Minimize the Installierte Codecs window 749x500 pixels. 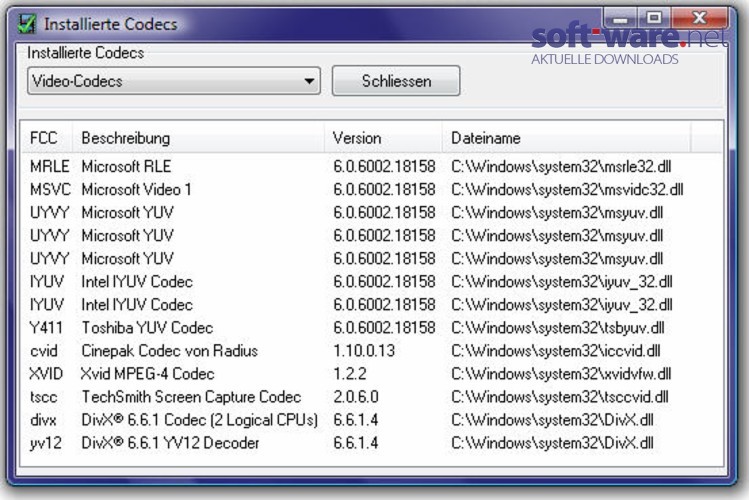620,19
